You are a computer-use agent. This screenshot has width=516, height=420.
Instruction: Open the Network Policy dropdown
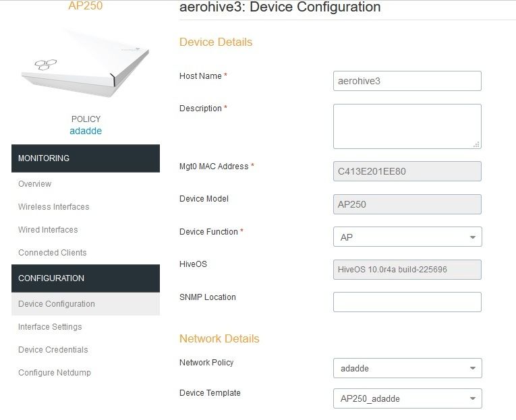407,369
